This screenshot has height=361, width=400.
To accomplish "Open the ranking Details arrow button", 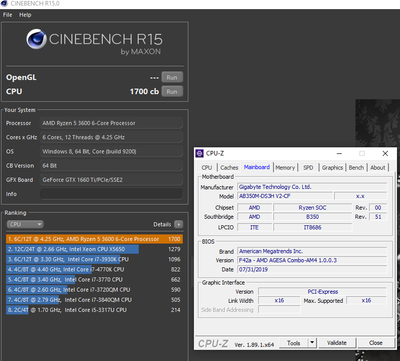I will pos(179,224).
